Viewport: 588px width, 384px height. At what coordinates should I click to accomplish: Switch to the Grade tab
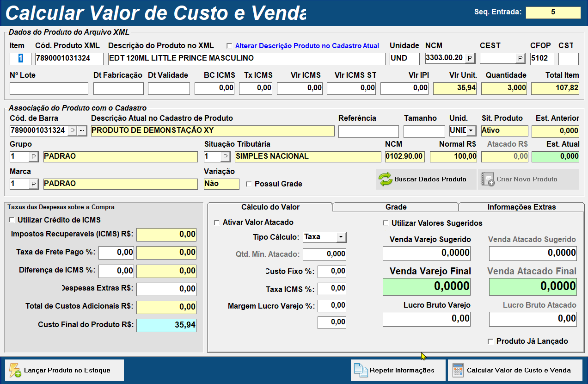click(396, 207)
